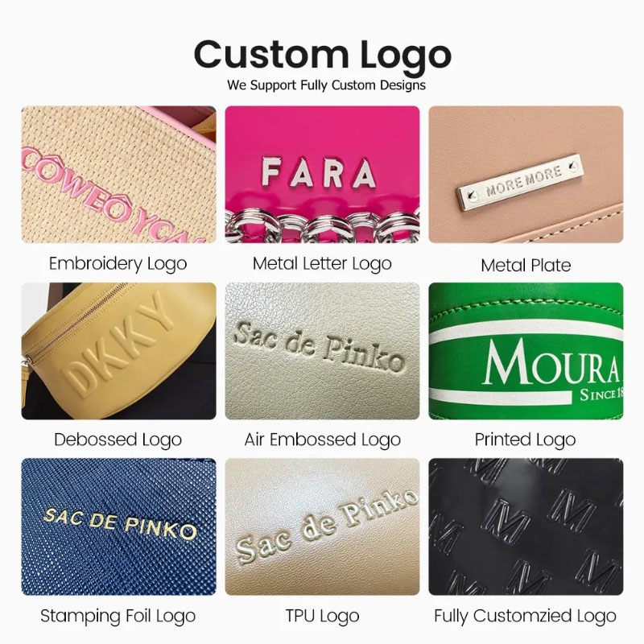644x644 pixels.
Task: Click the Embroidery Logo straw bag thumbnail
Action: [x=118, y=175]
